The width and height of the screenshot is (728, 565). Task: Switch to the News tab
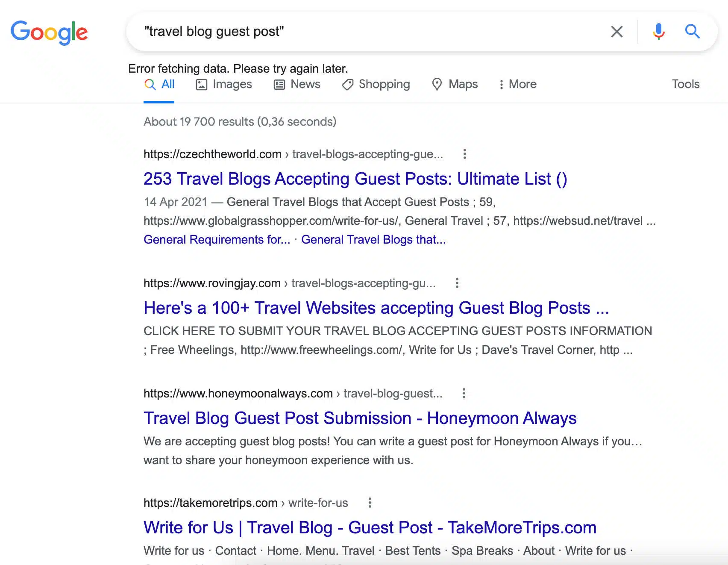297,84
